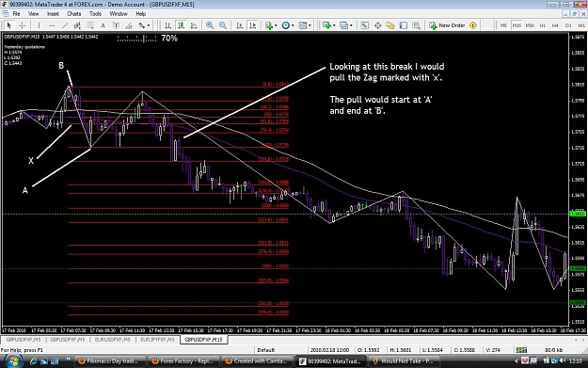The width and height of the screenshot is (588, 368).
Task: Expand the arrows tool dropdown arrow
Action: click(149, 25)
